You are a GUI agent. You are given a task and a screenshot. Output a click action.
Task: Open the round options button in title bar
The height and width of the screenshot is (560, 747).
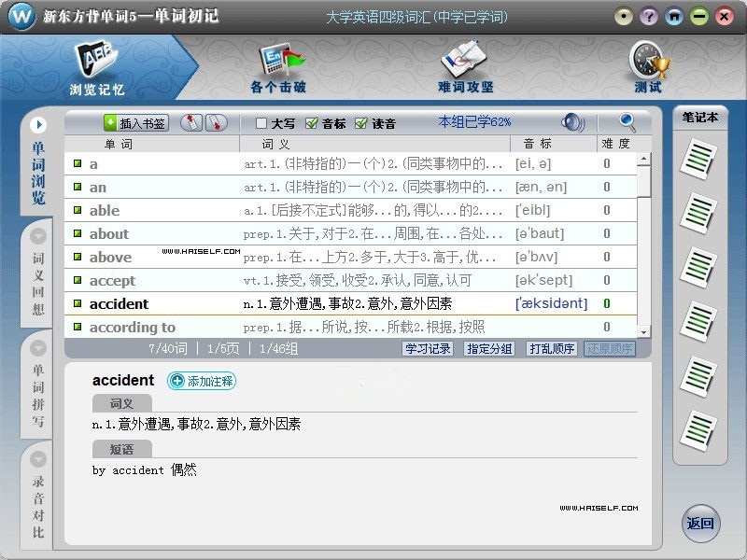(624, 17)
